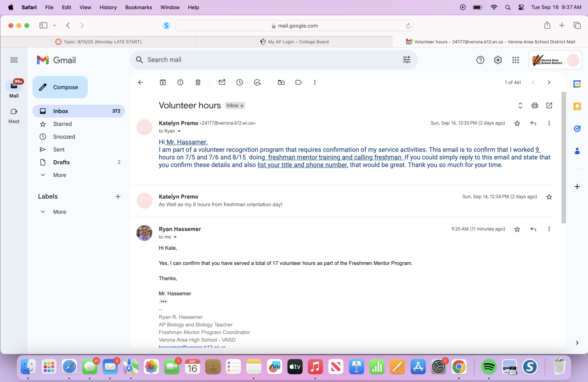This screenshot has width=588, height=382.
Task: Open Safari Bookmarks menu
Action: coord(139,7)
